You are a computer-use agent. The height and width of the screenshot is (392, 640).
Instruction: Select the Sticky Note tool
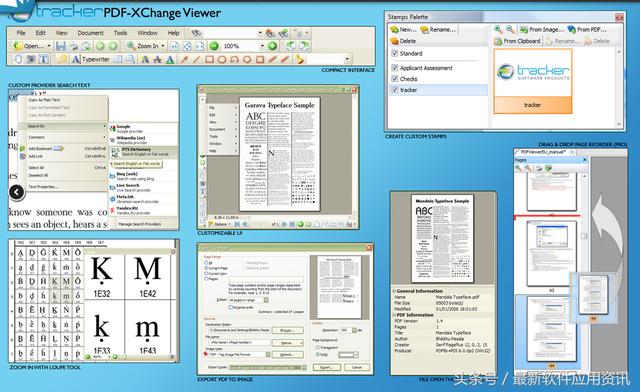(x=62, y=59)
